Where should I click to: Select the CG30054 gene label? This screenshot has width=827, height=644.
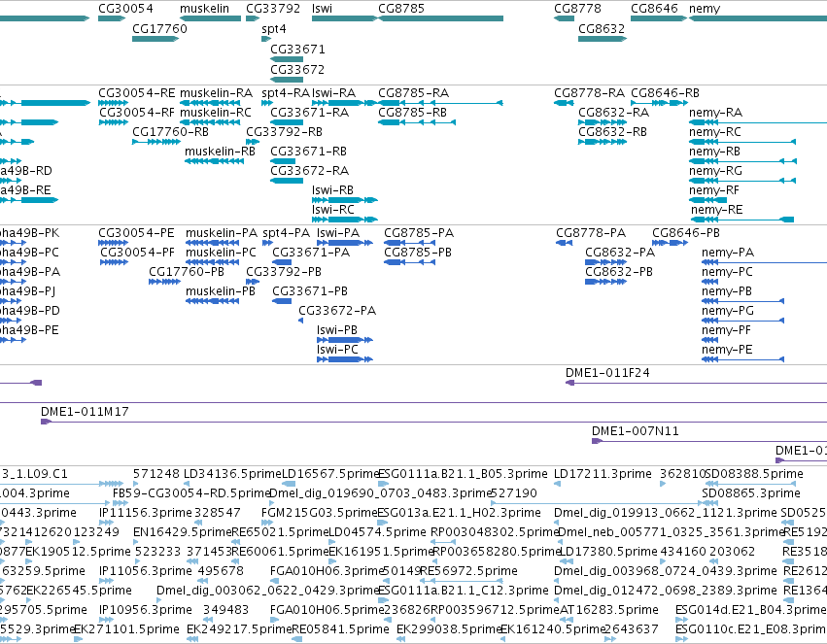coord(125,9)
